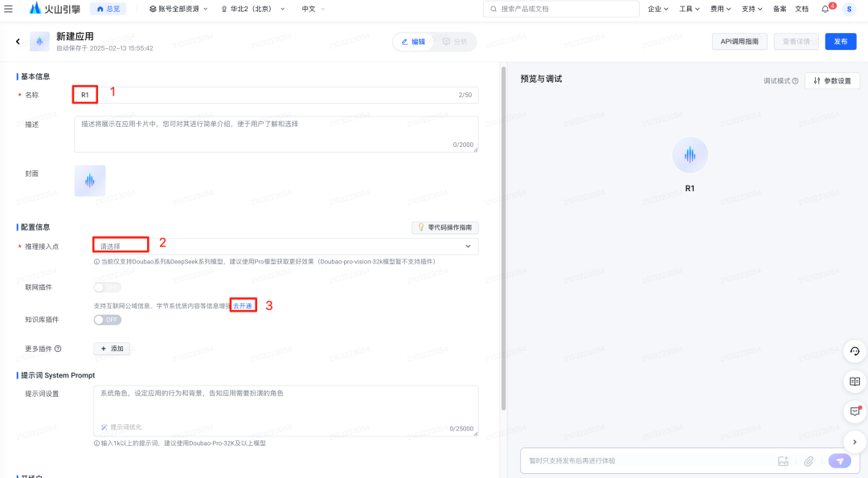Click the 推理接入点 dropdown chevron arrow
Screen dimensions: 868x478
469,246
